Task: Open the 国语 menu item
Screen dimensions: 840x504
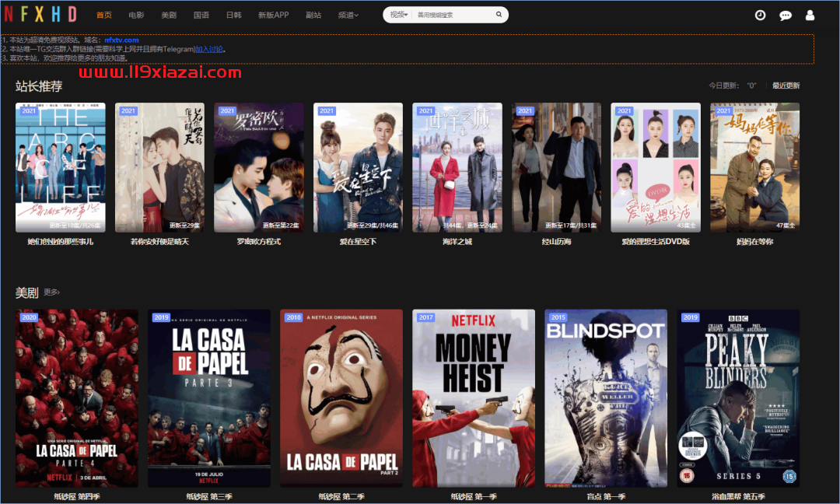Action: (201, 15)
